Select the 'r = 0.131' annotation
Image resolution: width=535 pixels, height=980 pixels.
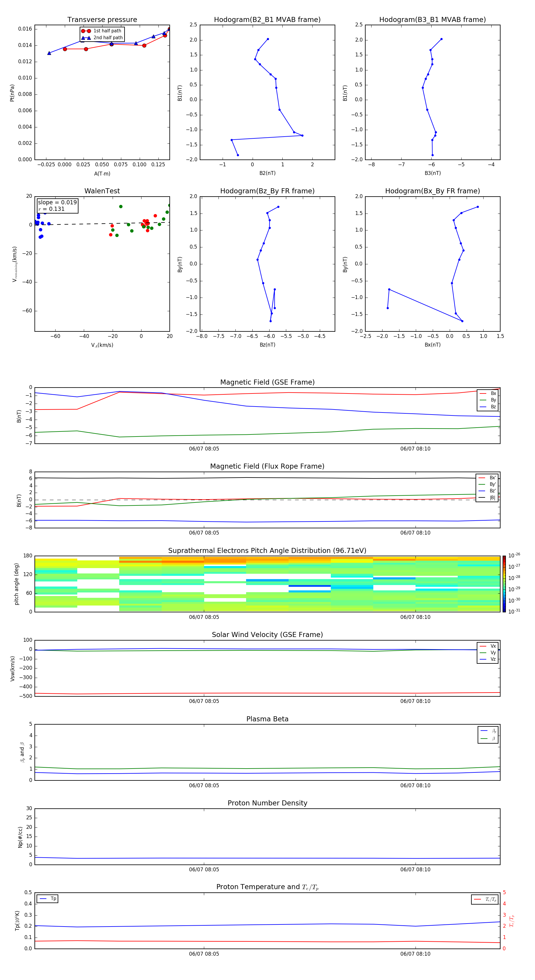[x=51, y=209]
